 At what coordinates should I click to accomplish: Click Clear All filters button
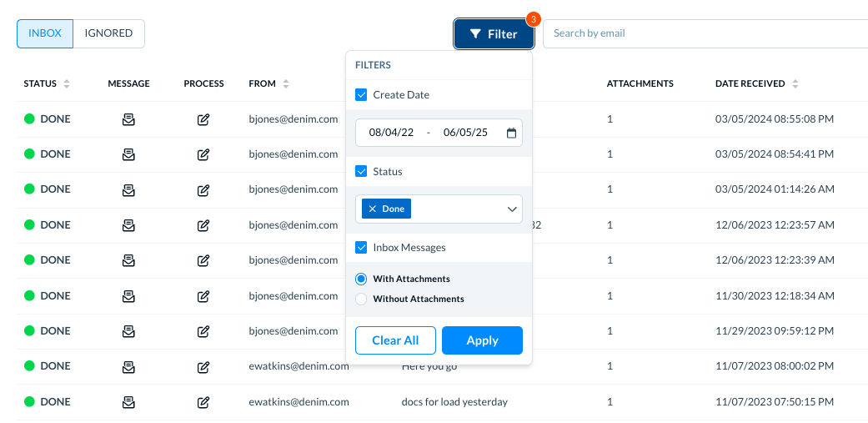click(395, 340)
